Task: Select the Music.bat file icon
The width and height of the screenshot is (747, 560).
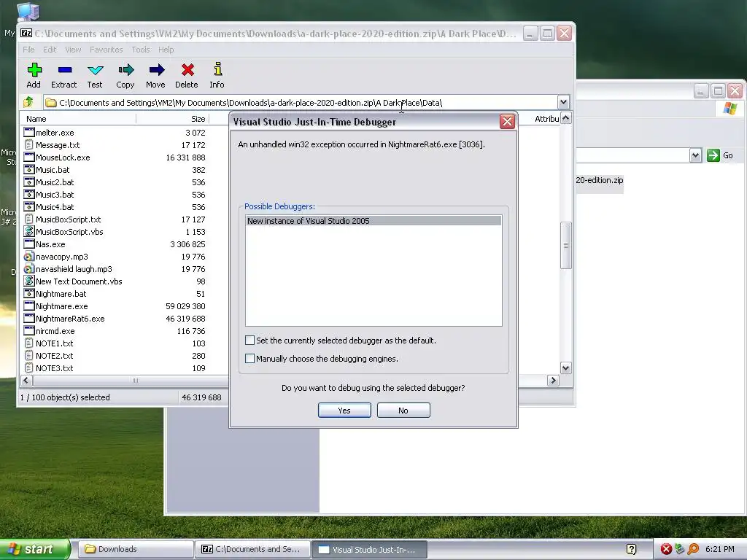Action: pos(29,169)
